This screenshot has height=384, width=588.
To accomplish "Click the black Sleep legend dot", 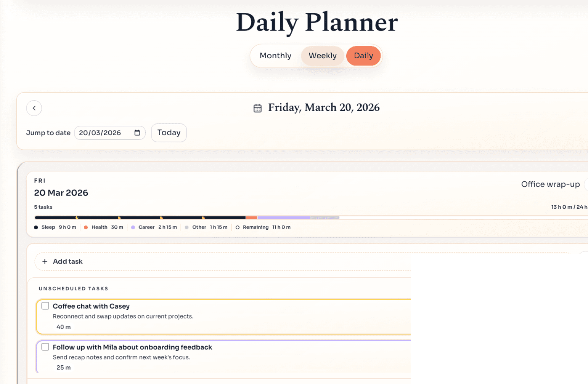I will tap(36, 227).
